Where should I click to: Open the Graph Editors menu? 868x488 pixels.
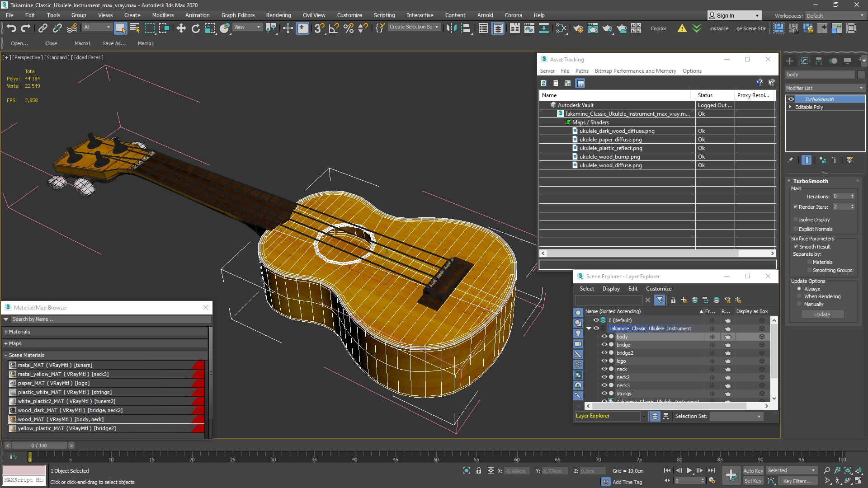238,15
